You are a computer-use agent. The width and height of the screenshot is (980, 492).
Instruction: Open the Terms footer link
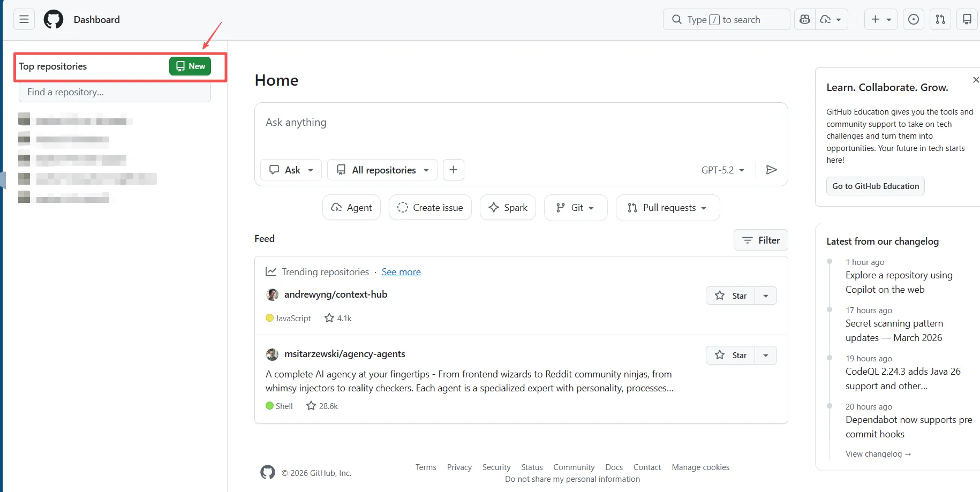(x=426, y=467)
